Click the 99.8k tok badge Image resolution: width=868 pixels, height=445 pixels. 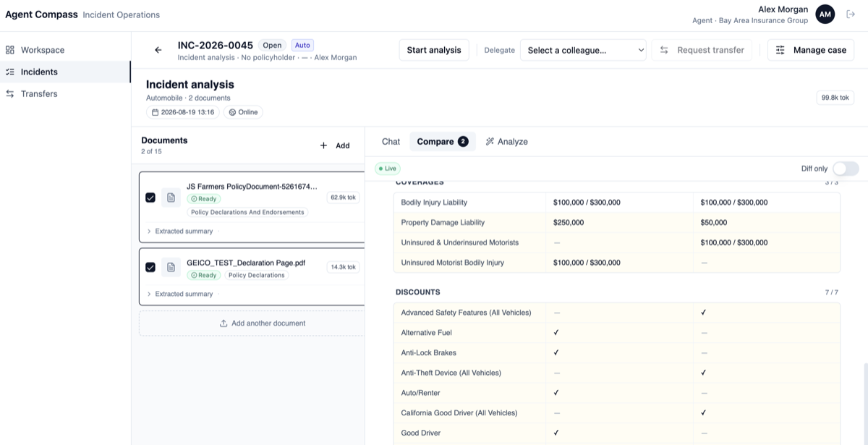[835, 98]
